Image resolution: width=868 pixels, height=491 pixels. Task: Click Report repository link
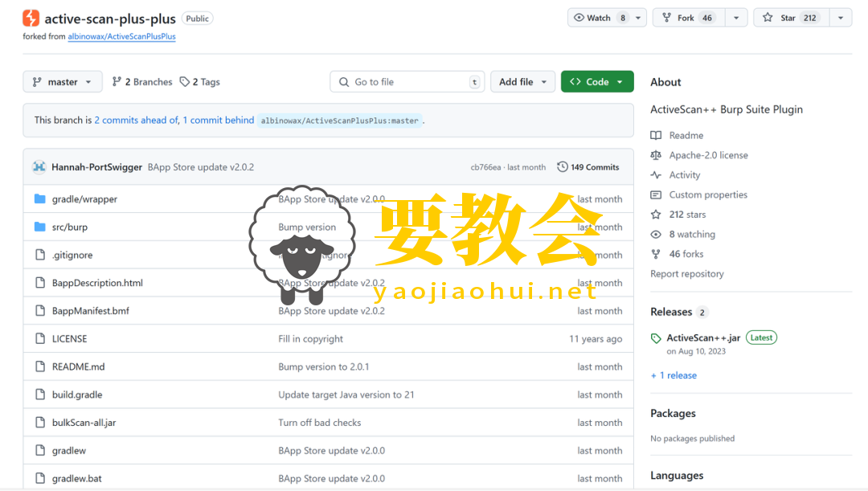[687, 274]
